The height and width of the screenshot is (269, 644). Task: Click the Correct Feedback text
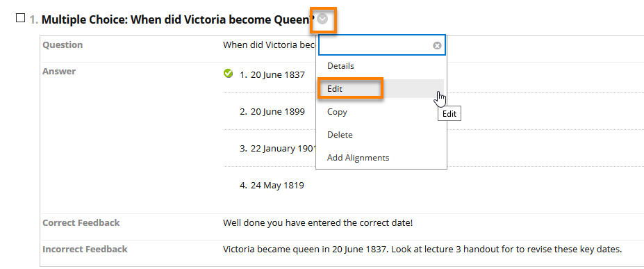click(x=318, y=223)
